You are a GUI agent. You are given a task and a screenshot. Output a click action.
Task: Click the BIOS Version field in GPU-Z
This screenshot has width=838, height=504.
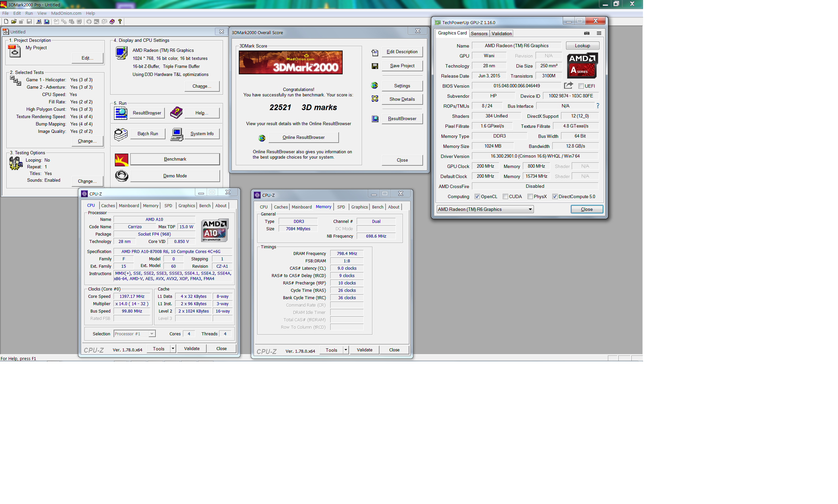coord(516,86)
